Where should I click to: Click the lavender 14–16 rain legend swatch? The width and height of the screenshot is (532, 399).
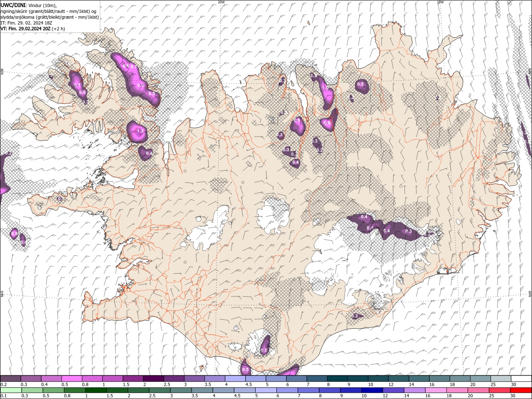click(414, 390)
